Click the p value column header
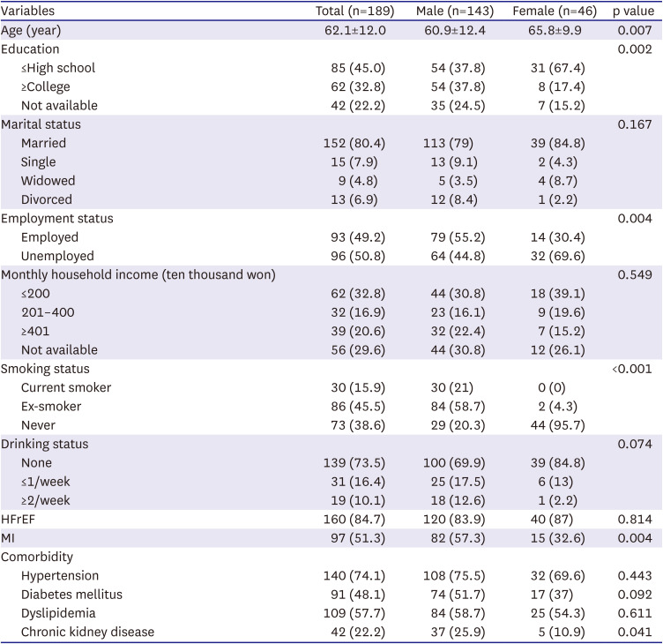Screen dimensions: 663x644 coord(632,11)
